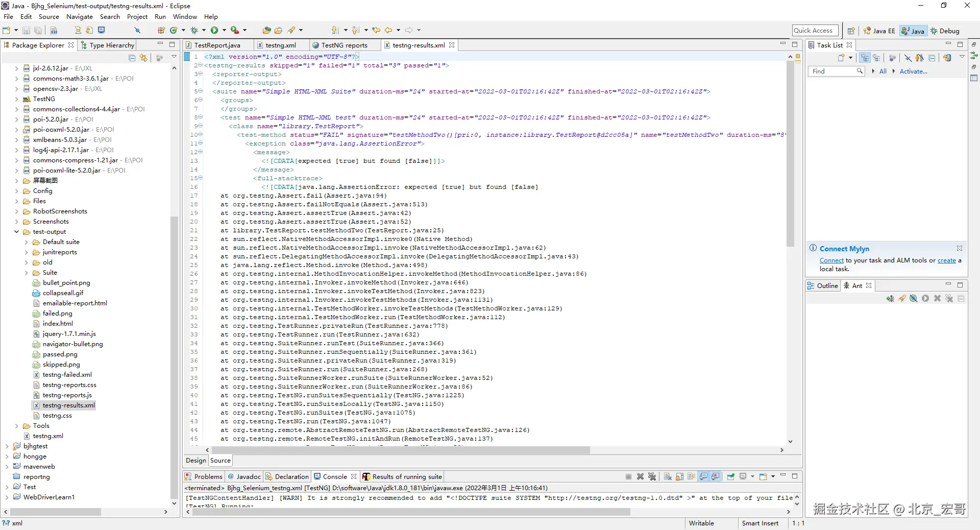This screenshot has height=530, width=980.
Task: Click Synchronize Changed icon in Task List
Action: pos(947,58)
